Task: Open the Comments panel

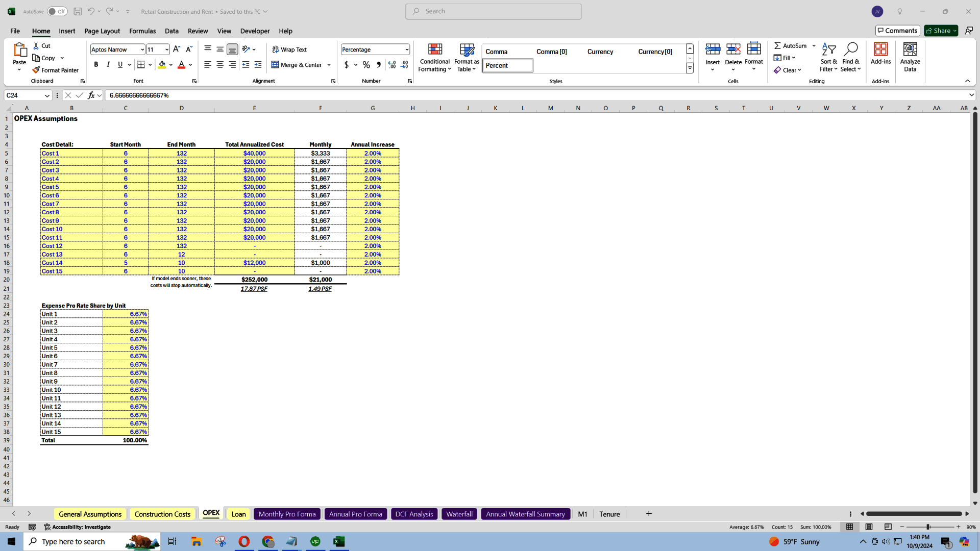Action: 897,31
